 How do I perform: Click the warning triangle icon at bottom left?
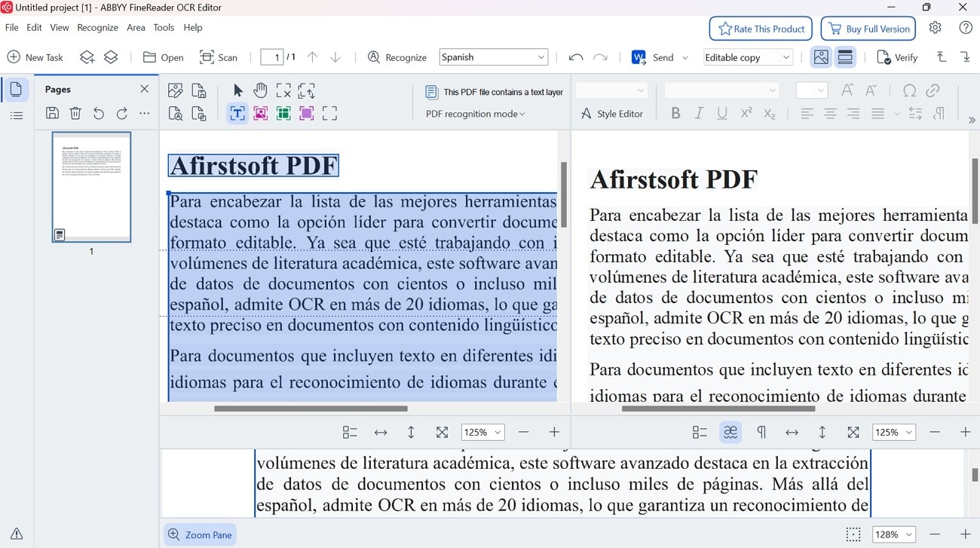pos(17,534)
